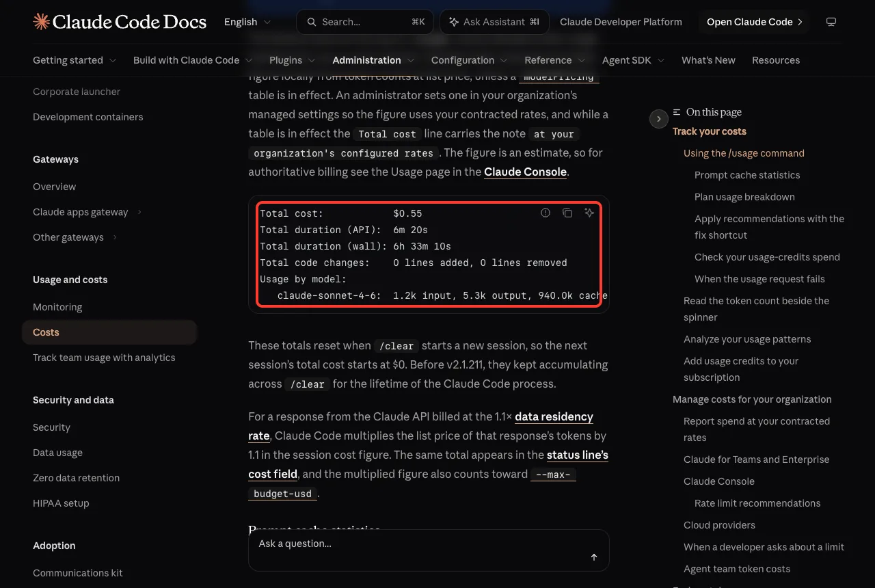Click the sparkle explain icon on code block

[x=589, y=213]
